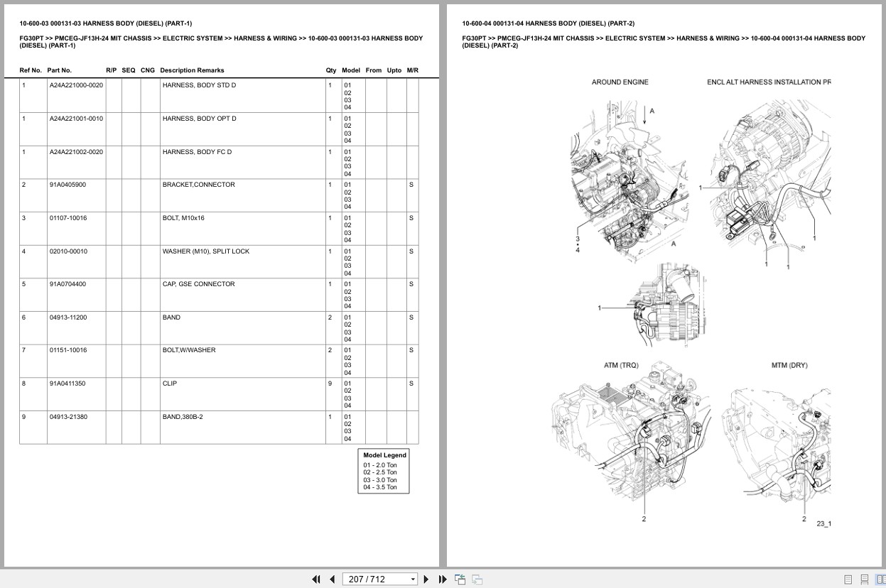Screen dimensions: 886x588
Task: Click description BAND,380B-2
Action: (183, 417)
